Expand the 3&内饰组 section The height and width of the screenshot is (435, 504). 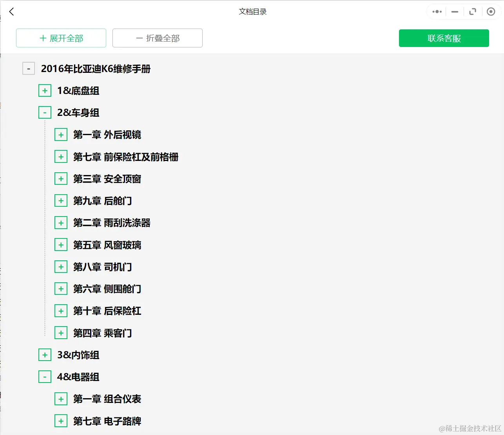45,354
